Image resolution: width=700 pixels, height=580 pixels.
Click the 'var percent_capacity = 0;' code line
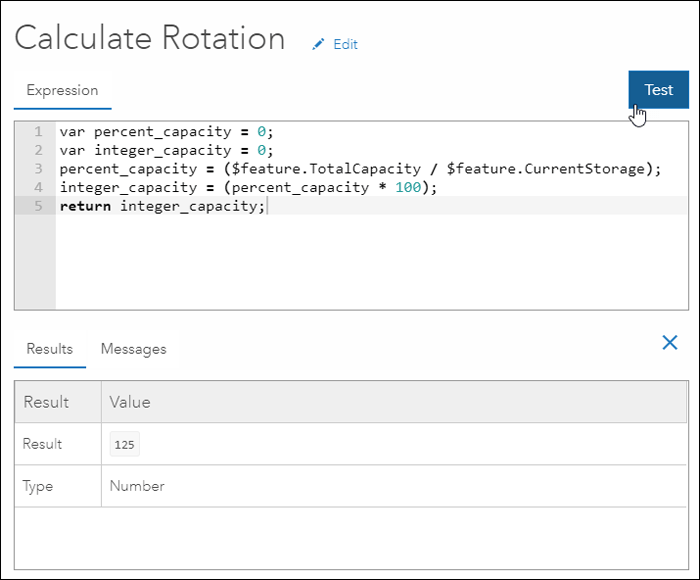[166, 131]
